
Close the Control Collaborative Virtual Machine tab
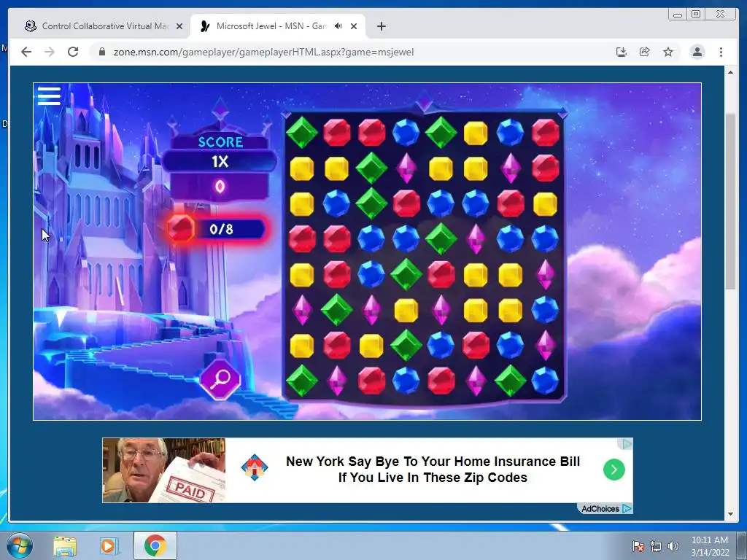click(179, 26)
